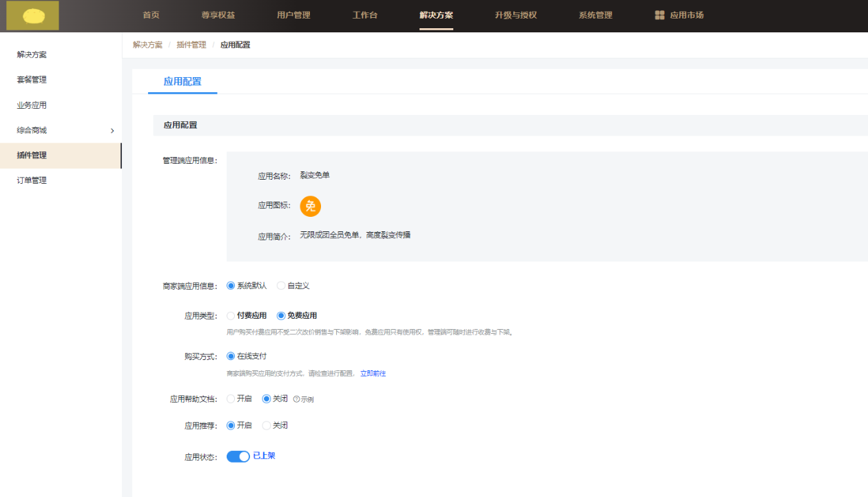Click 解决方案 breadcrumb link
This screenshot has height=497, width=868.
click(147, 45)
